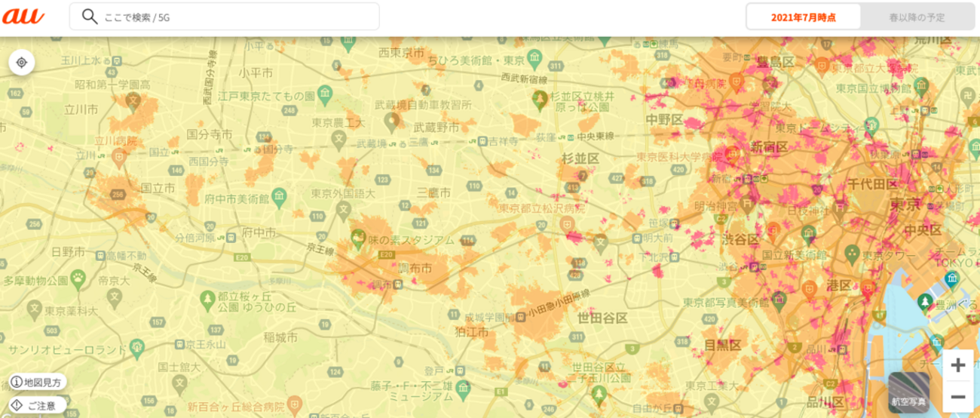Select 都立桜ヶ丘公園 tree marker
Screen dimensions: 980x418
click(x=207, y=302)
